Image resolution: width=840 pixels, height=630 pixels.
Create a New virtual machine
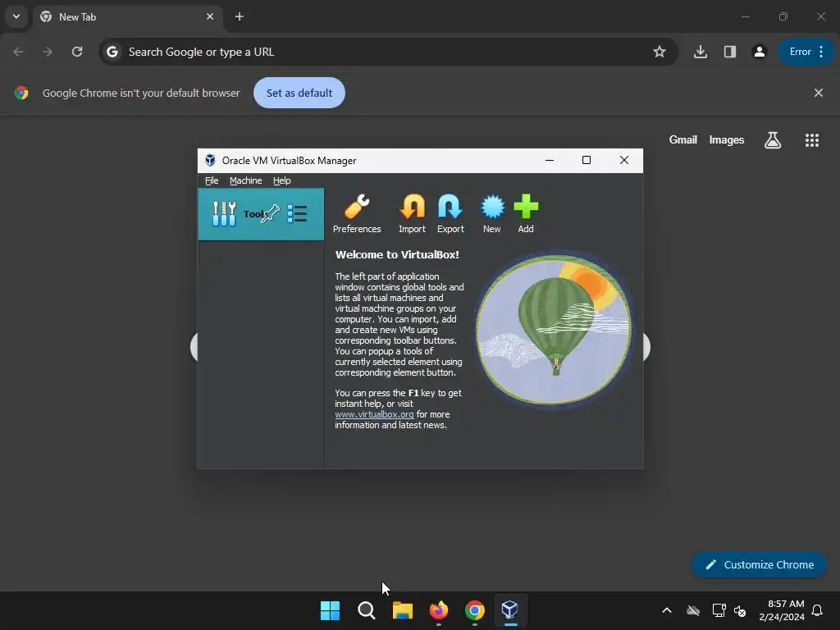click(492, 214)
